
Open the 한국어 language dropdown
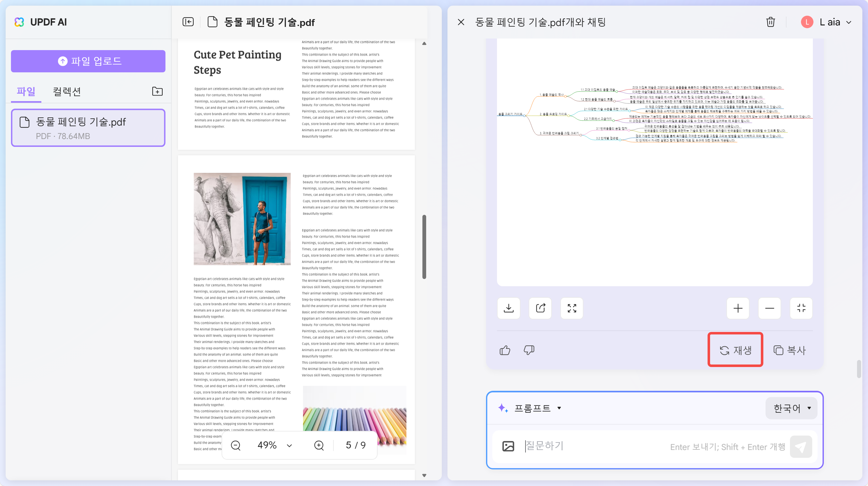pyautogui.click(x=791, y=408)
